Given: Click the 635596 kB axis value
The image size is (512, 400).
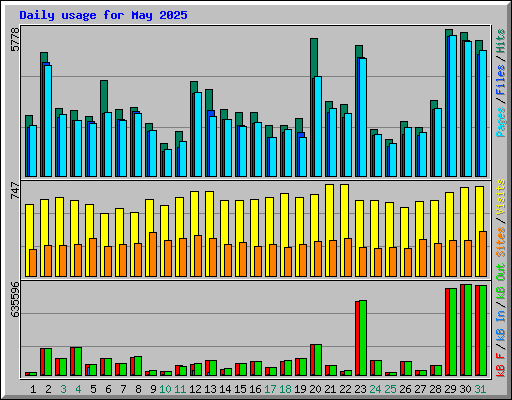Looking at the screenshot, I should [15, 299].
